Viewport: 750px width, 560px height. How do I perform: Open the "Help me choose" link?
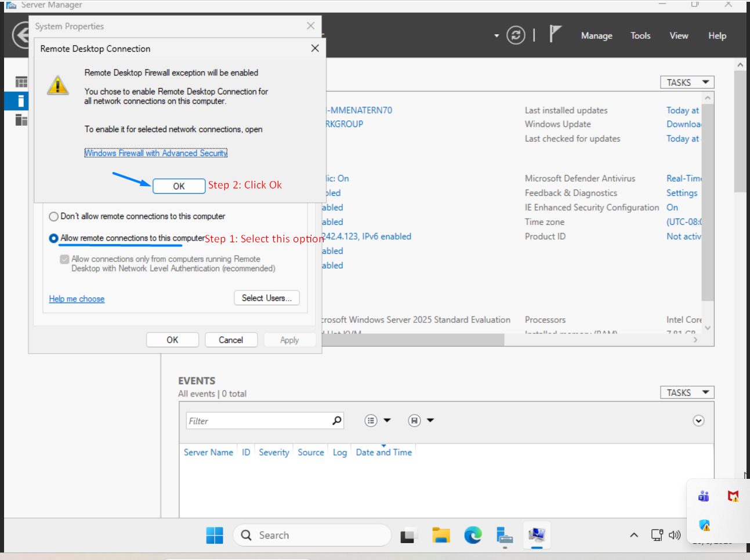[x=77, y=299]
